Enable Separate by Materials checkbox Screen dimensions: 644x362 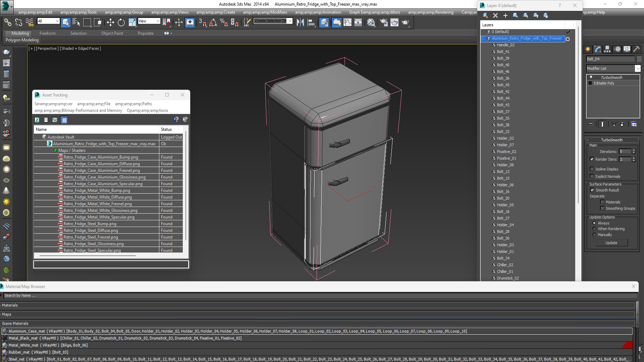602,202
